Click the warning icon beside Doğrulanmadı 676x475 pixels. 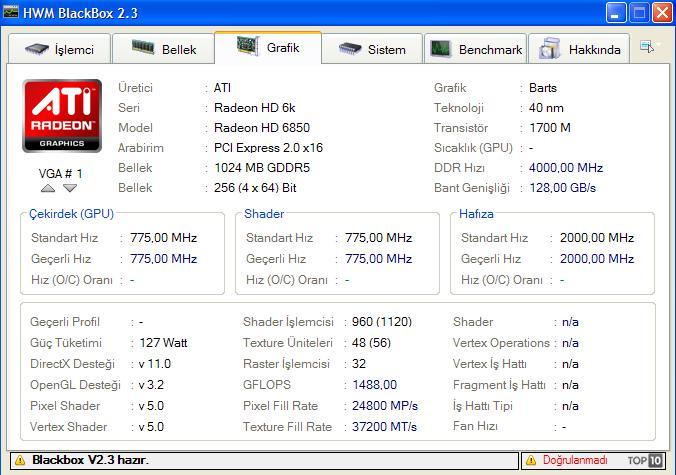pos(530,461)
